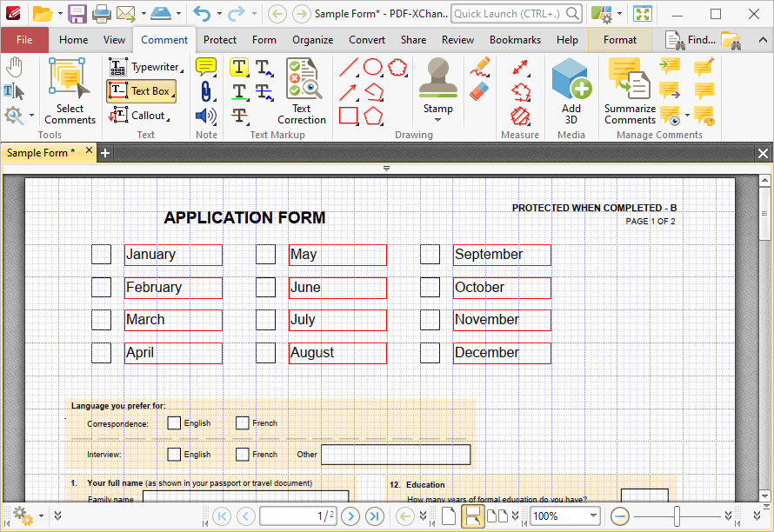Open the File menu

click(x=24, y=40)
